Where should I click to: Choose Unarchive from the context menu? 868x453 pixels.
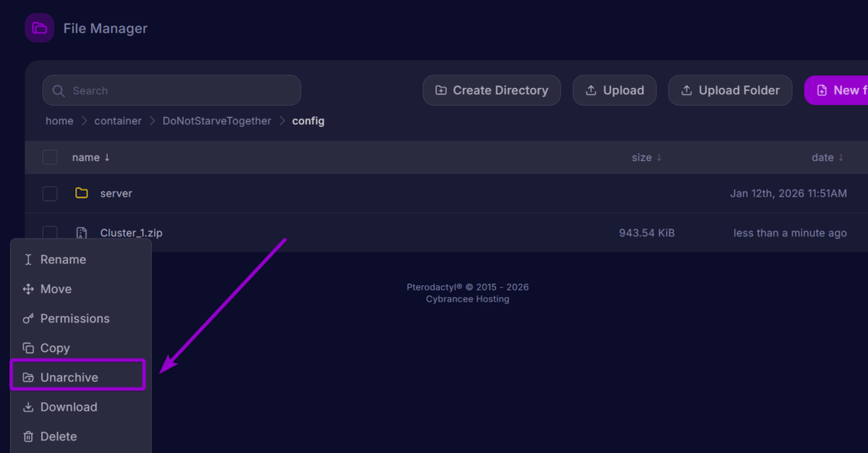coord(70,378)
